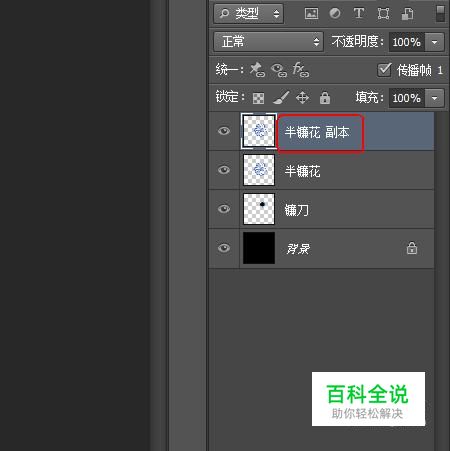
Task: Filter layers by pixel layer icon
Action: pos(311,14)
